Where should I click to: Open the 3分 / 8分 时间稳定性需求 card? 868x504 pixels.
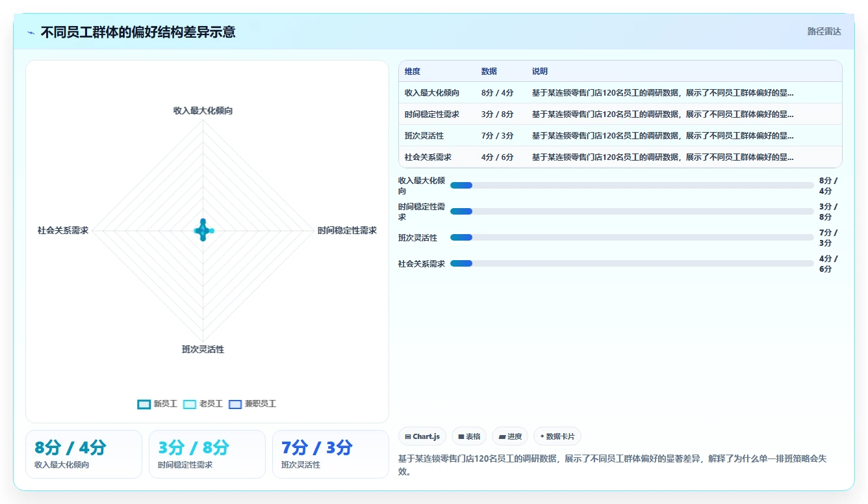[207, 454]
